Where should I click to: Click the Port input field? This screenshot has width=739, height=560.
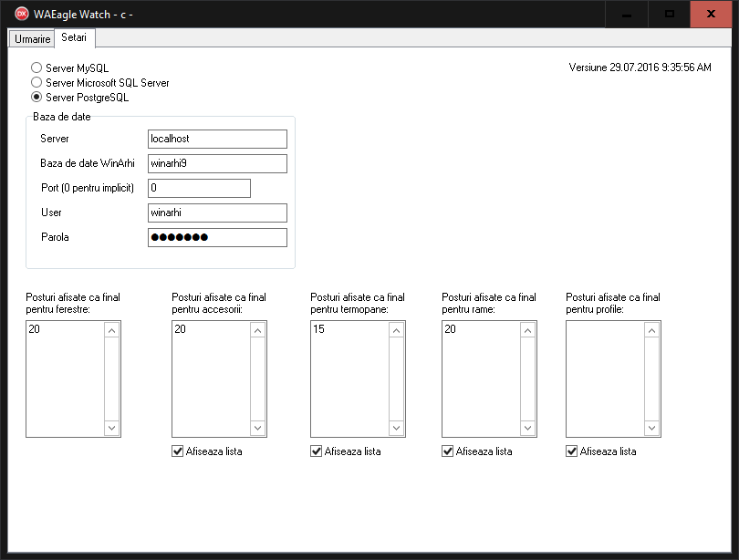tap(199, 188)
